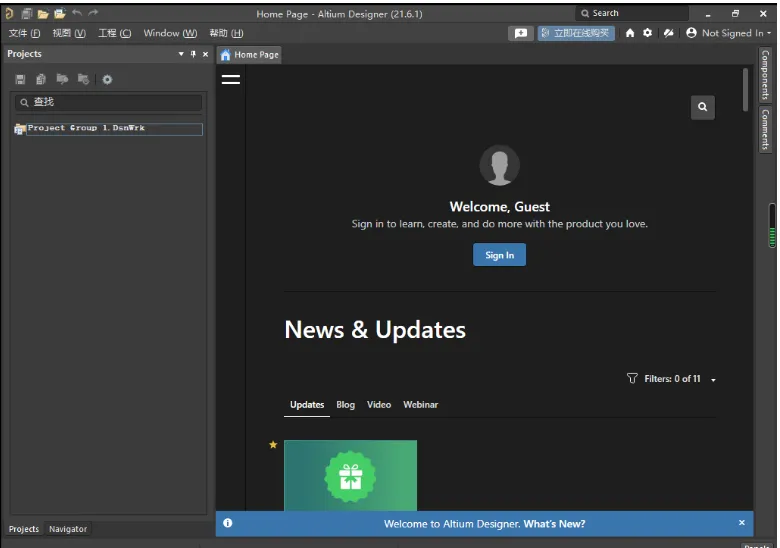The image size is (780, 548).
Task: Click the notifications icon next to gear
Action: (x=669, y=33)
